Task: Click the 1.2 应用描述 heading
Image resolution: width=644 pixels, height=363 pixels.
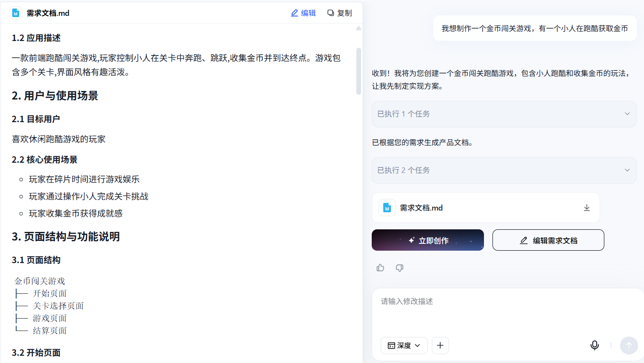Action: pyautogui.click(x=36, y=38)
